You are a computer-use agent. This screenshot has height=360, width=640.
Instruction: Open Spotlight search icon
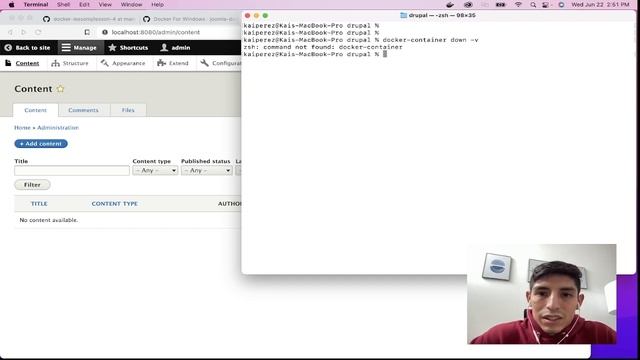point(533,5)
